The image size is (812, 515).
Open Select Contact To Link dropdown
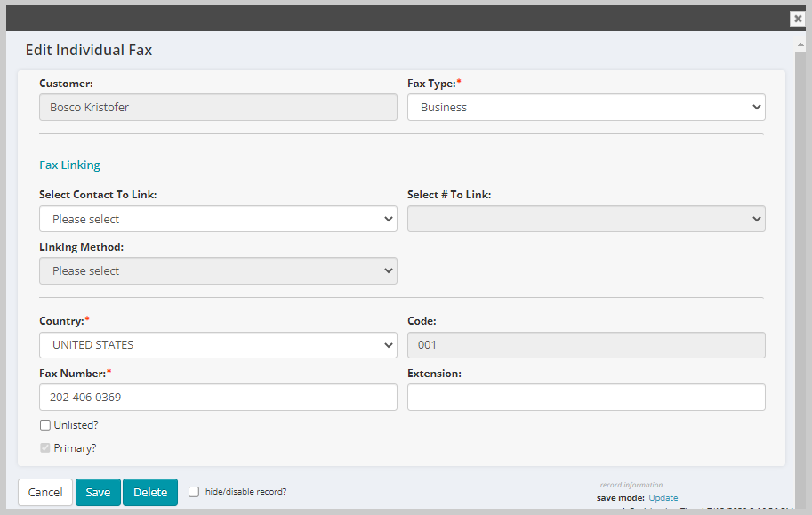[x=218, y=219]
